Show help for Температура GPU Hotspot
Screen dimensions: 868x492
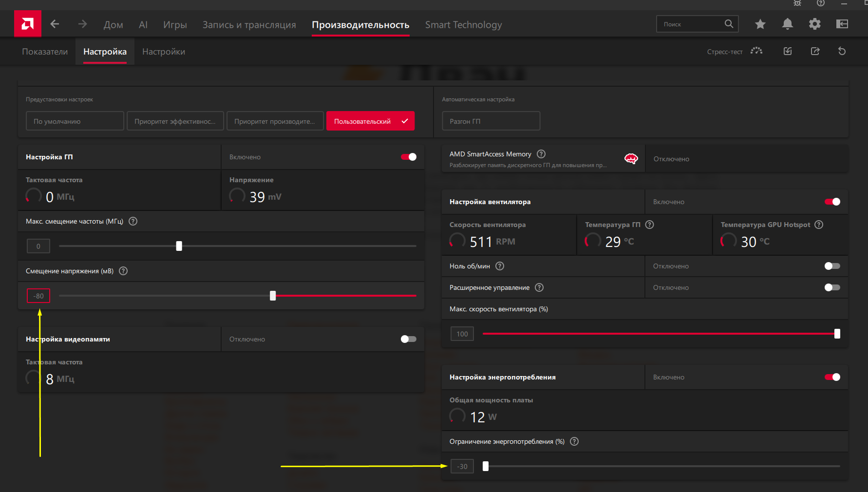coord(819,225)
